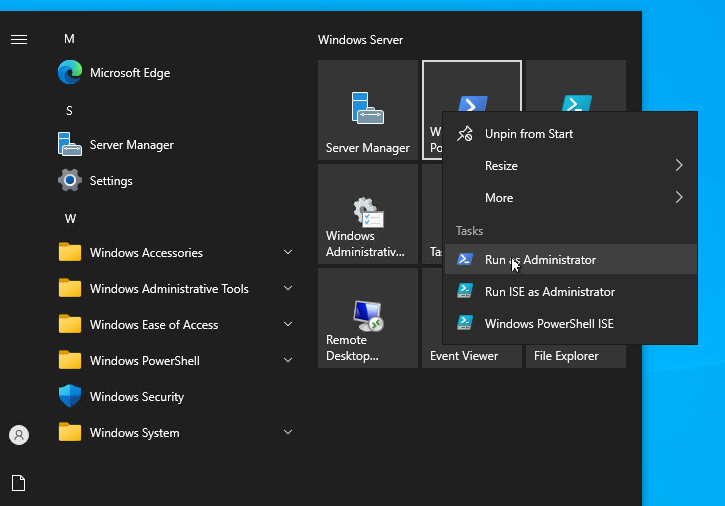Click the Windows Administrative Tools tile
The width and height of the screenshot is (725, 506).
(x=368, y=214)
